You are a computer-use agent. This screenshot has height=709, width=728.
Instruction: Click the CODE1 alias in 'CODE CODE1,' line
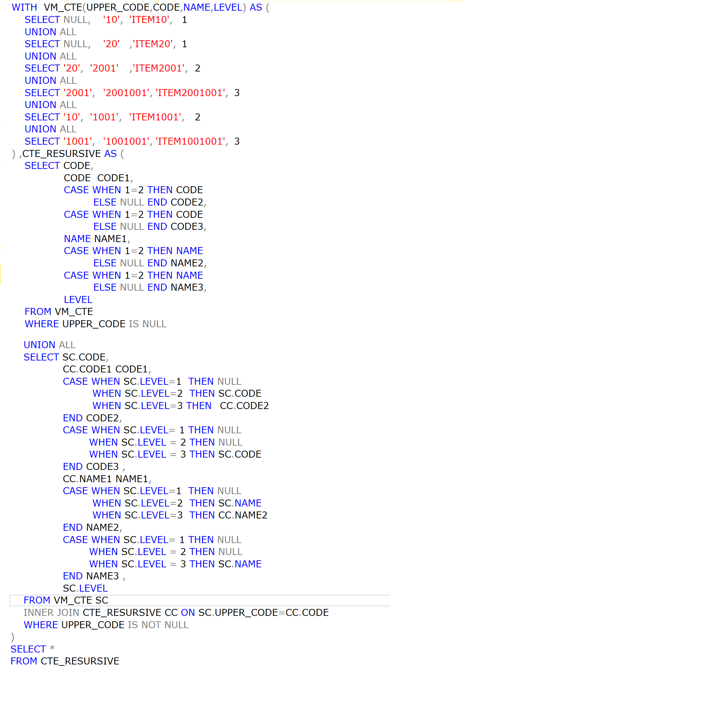click(113, 178)
